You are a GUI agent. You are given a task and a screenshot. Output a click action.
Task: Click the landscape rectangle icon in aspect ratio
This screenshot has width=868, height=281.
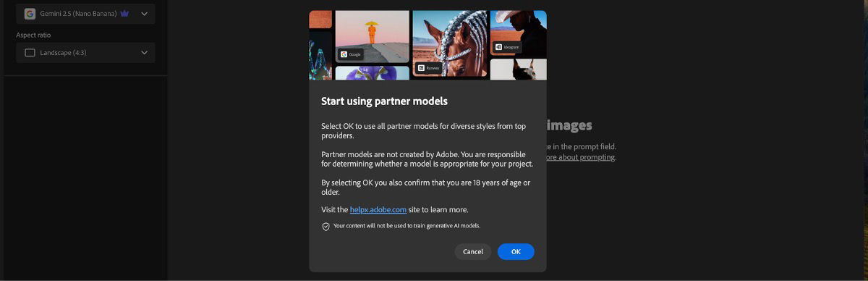tap(30, 53)
